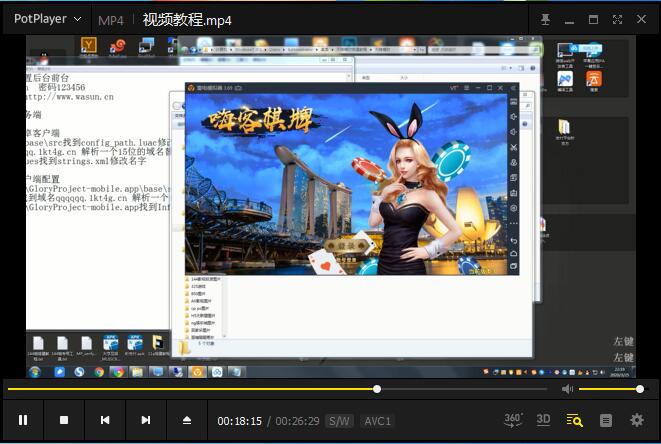Close the PotPlayer window
This screenshot has width=661, height=444.
pos(641,19)
